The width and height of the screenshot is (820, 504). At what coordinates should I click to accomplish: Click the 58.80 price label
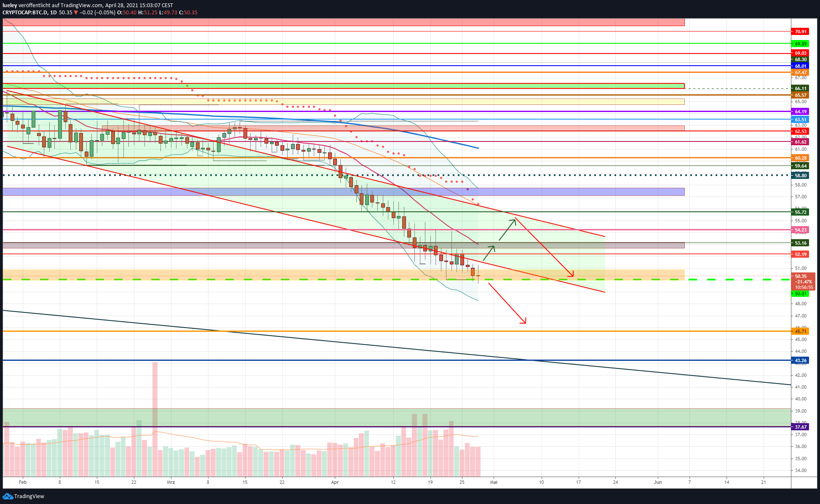[x=800, y=176]
